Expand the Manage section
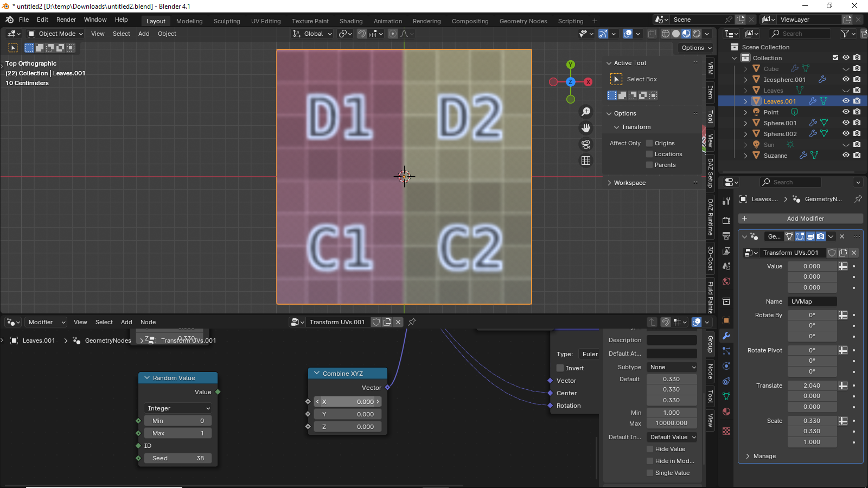This screenshot has width=868, height=488. [748, 456]
